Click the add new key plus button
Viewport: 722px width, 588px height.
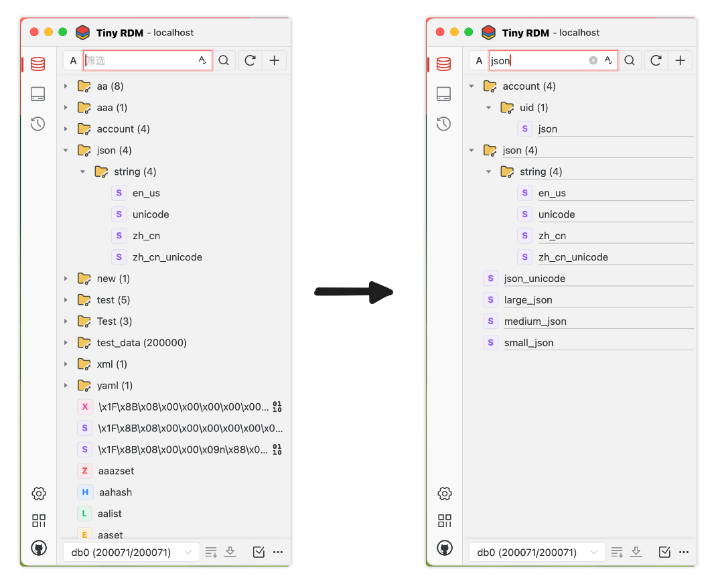click(x=275, y=60)
